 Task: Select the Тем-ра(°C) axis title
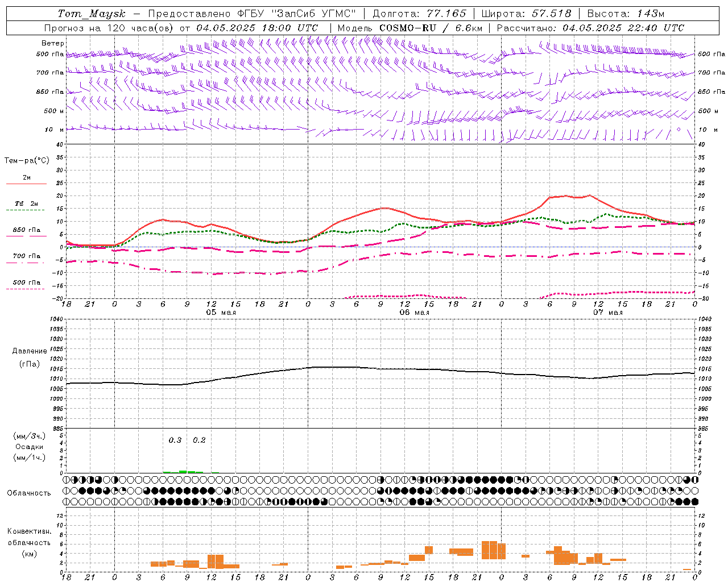27,161
